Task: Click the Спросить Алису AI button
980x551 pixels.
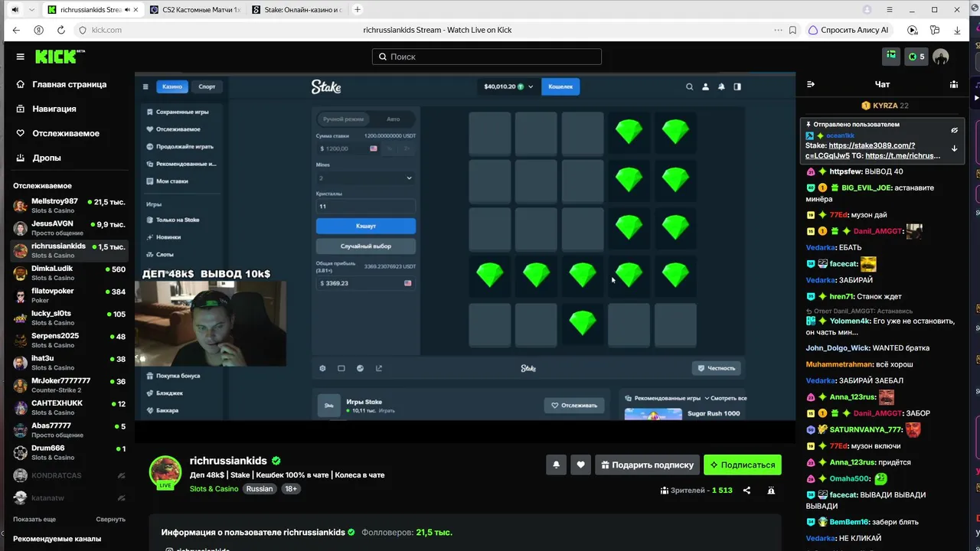Action: point(848,30)
